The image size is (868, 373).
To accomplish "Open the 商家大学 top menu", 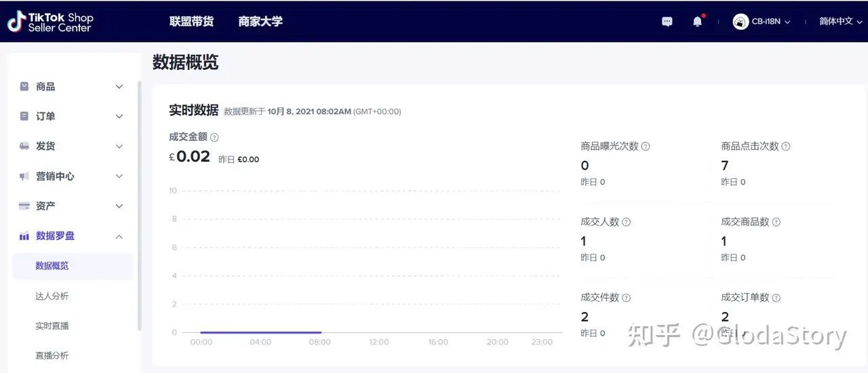I will click(260, 22).
